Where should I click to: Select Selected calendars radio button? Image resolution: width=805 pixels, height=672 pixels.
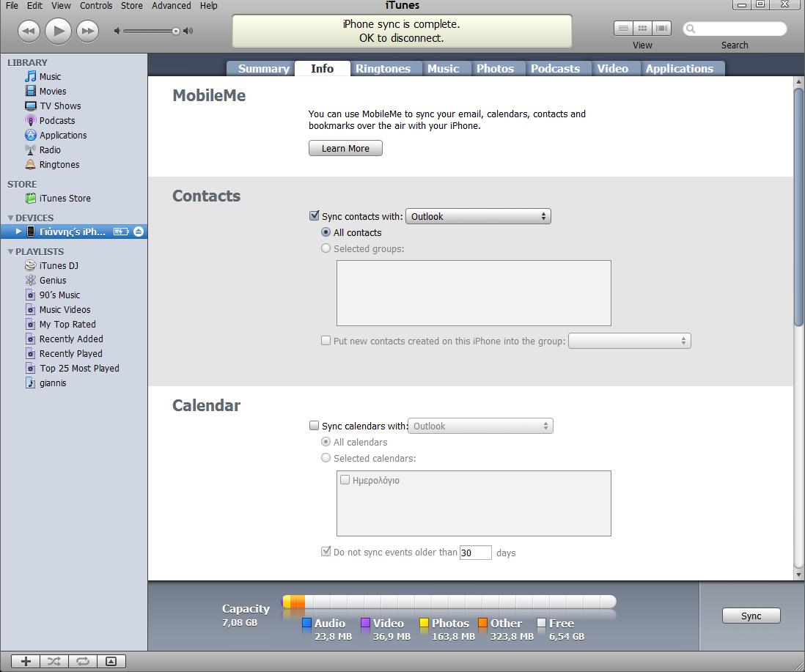(326, 457)
